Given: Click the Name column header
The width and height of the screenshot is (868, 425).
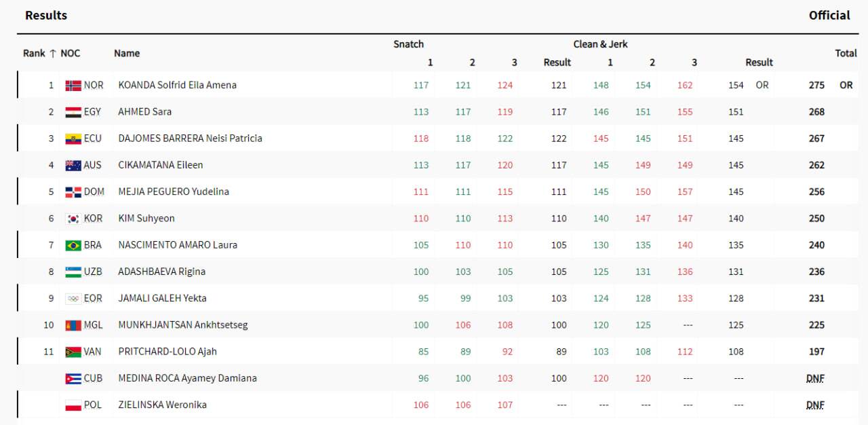Looking at the screenshot, I should [127, 53].
